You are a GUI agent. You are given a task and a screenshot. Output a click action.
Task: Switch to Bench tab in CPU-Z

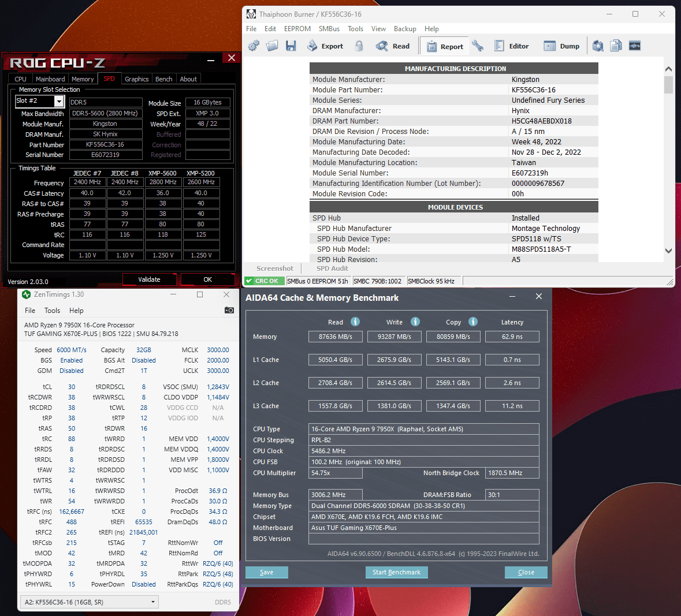[163, 79]
